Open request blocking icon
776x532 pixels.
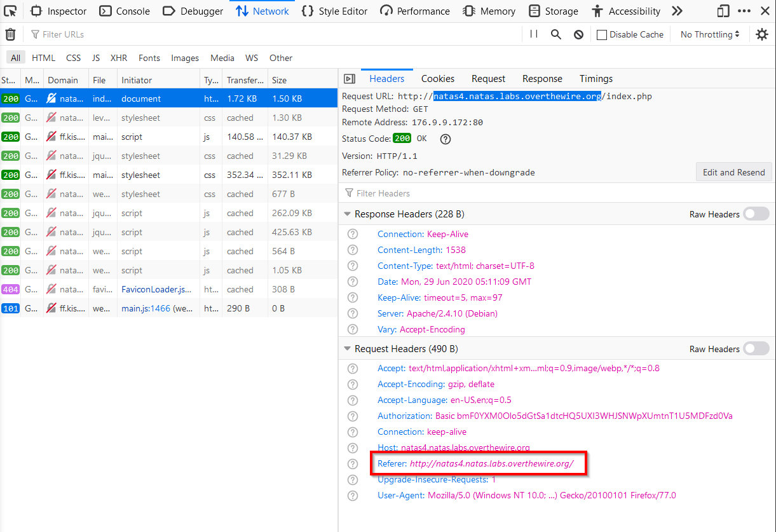click(x=578, y=34)
